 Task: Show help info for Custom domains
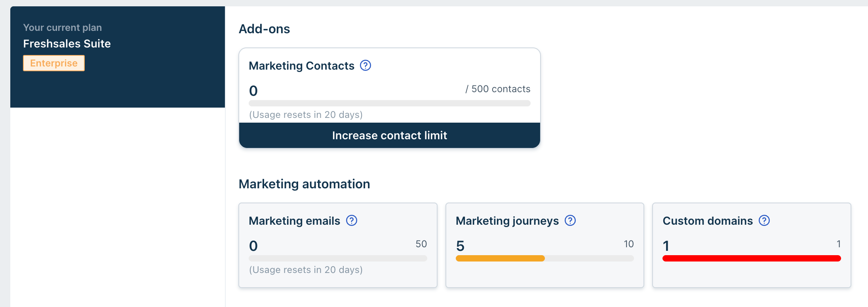click(x=764, y=220)
